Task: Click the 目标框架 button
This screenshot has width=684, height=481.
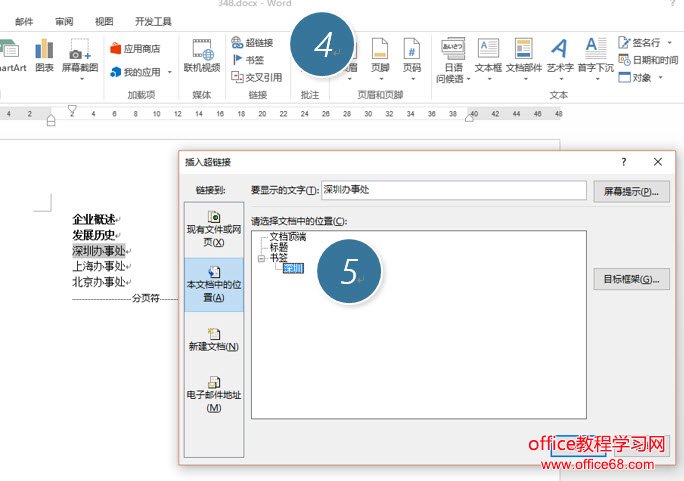Action: click(x=631, y=279)
